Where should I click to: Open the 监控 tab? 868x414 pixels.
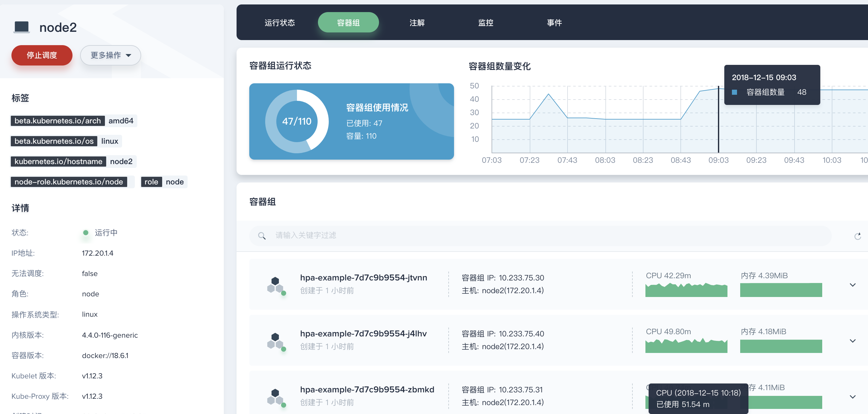tap(486, 23)
